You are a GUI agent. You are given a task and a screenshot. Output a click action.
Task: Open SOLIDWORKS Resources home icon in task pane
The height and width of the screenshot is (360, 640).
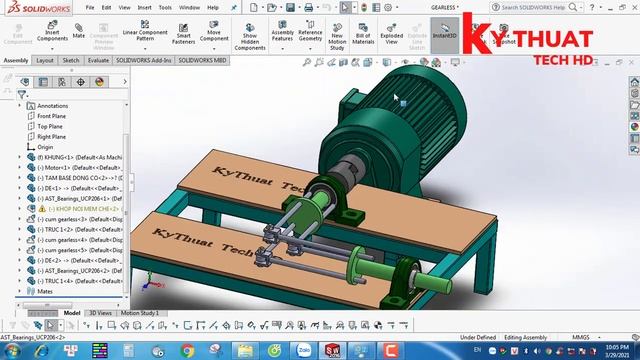[634, 82]
